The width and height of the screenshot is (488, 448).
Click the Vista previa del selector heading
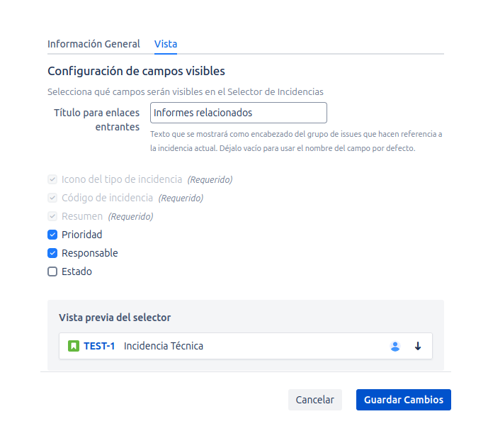115,318
